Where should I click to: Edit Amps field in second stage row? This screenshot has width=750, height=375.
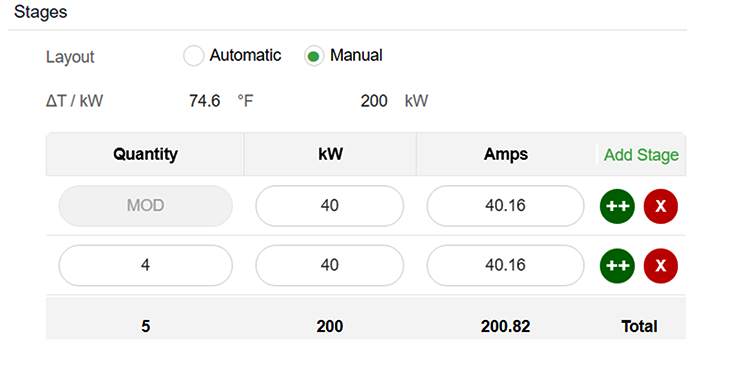[x=505, y=265]
